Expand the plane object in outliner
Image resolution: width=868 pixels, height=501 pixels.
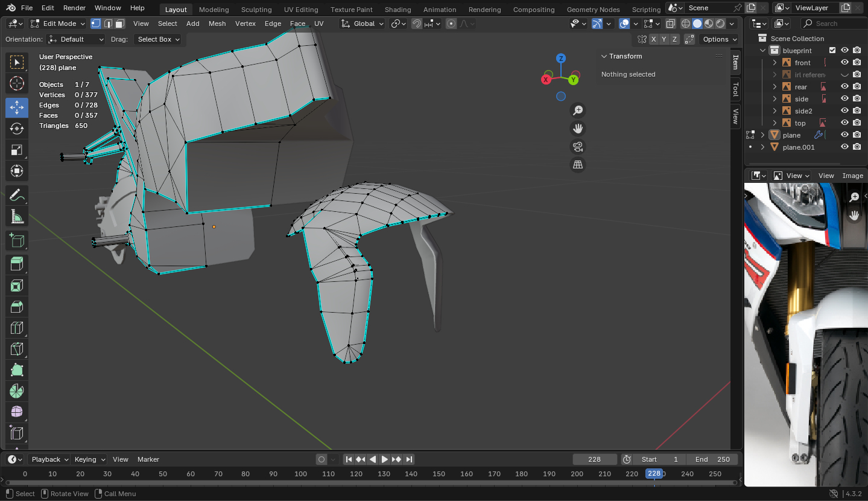762,135
